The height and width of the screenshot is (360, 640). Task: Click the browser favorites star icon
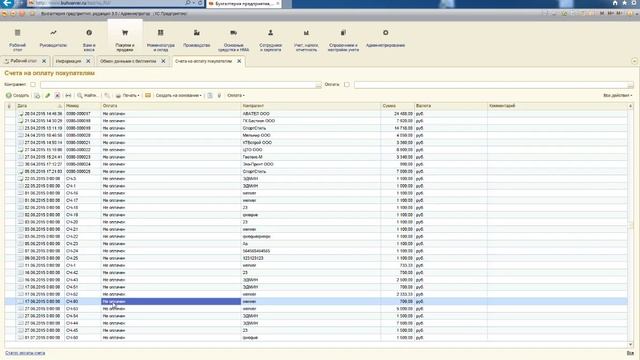pos(624,3)
